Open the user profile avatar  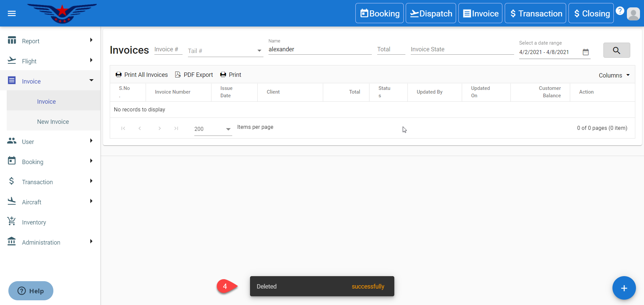[x=633, y=14]
